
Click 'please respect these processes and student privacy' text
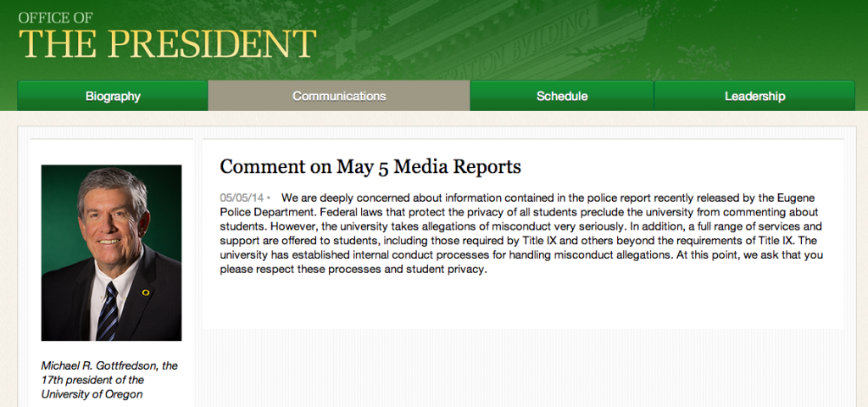tap(353, 270)
